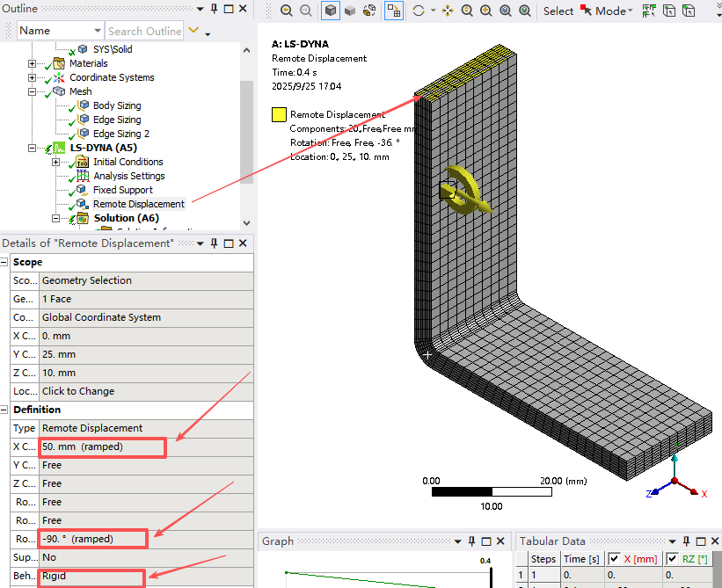The height and width of the screenshot is (588, 722).
Task: Open the toolbar overflow chevron
Action: (718, 16)
